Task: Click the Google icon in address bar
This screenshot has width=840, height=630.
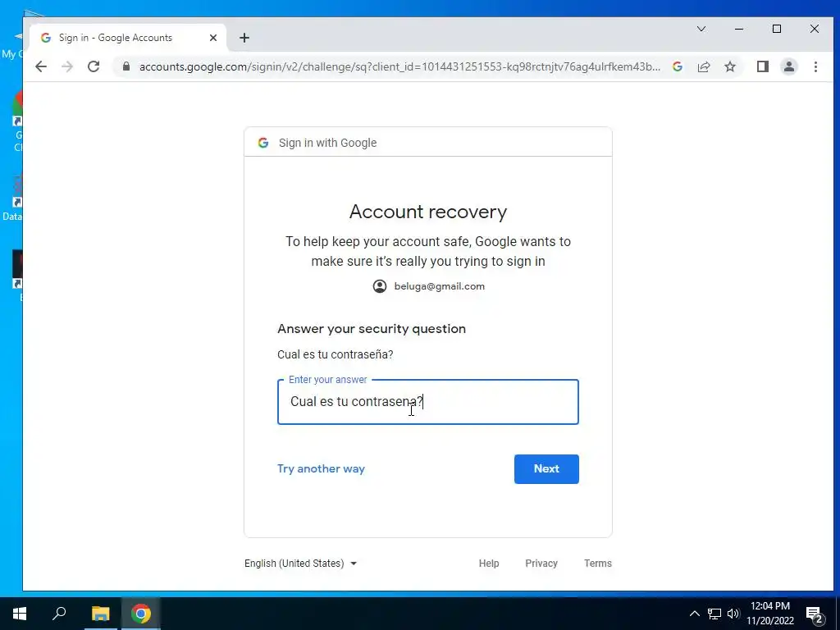Action: (x=678, y=66)
